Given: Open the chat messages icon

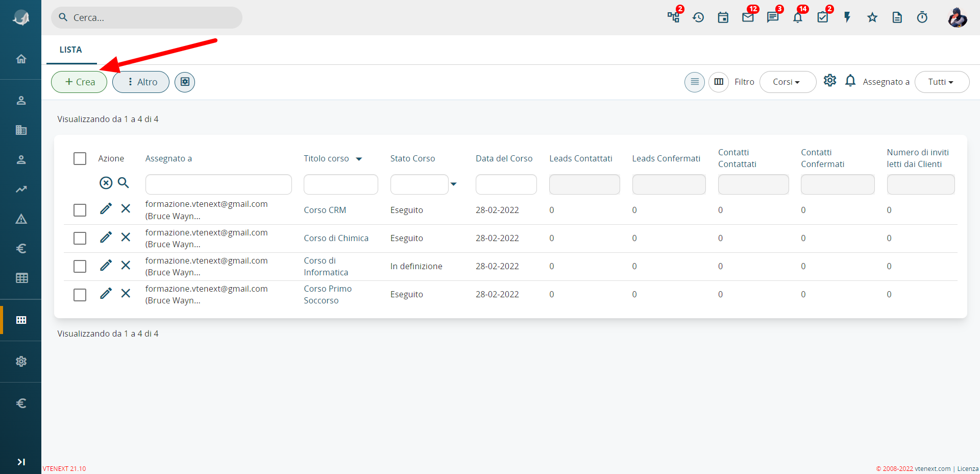Looking at the screenshot, I should (773, 17).
